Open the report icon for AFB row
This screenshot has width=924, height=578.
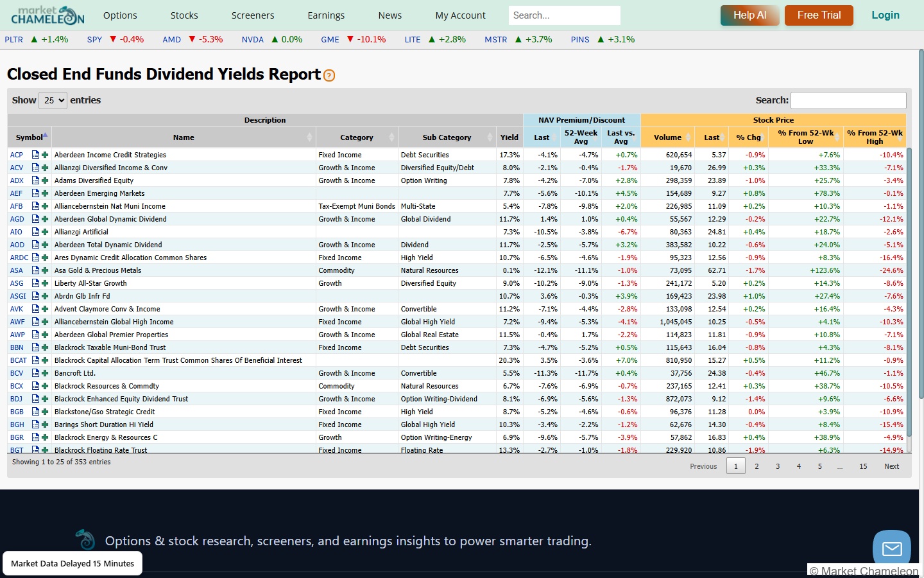(x=36, y=206)
